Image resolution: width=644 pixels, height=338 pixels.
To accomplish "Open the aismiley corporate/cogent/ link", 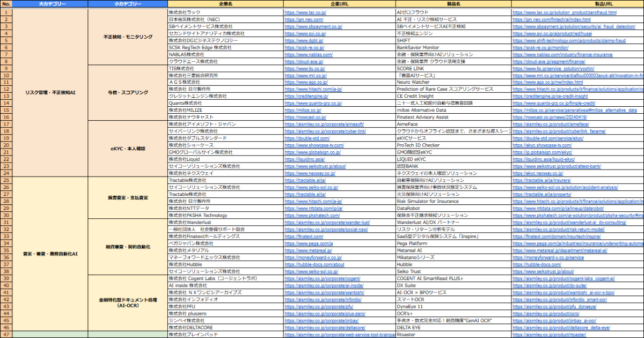I will click(x=322, y=278).
